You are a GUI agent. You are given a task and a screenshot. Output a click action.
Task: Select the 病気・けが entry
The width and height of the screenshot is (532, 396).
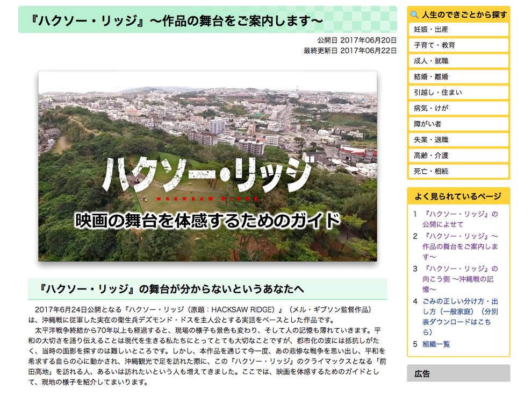[458, 108]
